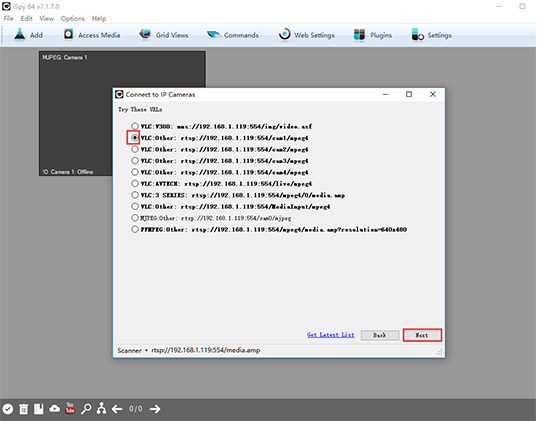Expand the Scanner dropdown in status bar
The width and height of the screenshot is (537, 421).
[133, 350]
